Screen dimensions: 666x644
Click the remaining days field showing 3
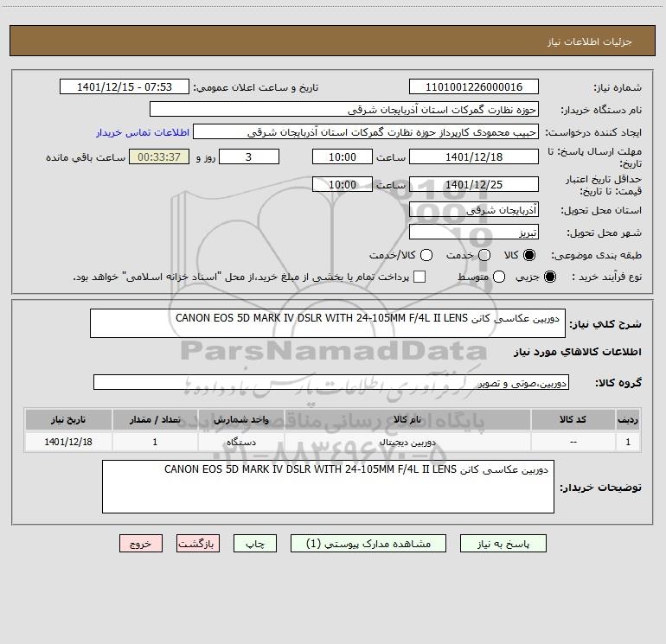point(249,156)
